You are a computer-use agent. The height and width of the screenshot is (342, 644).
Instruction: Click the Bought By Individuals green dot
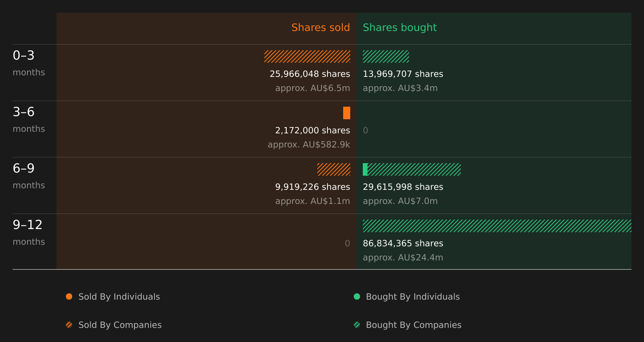[x=357, y=297]
